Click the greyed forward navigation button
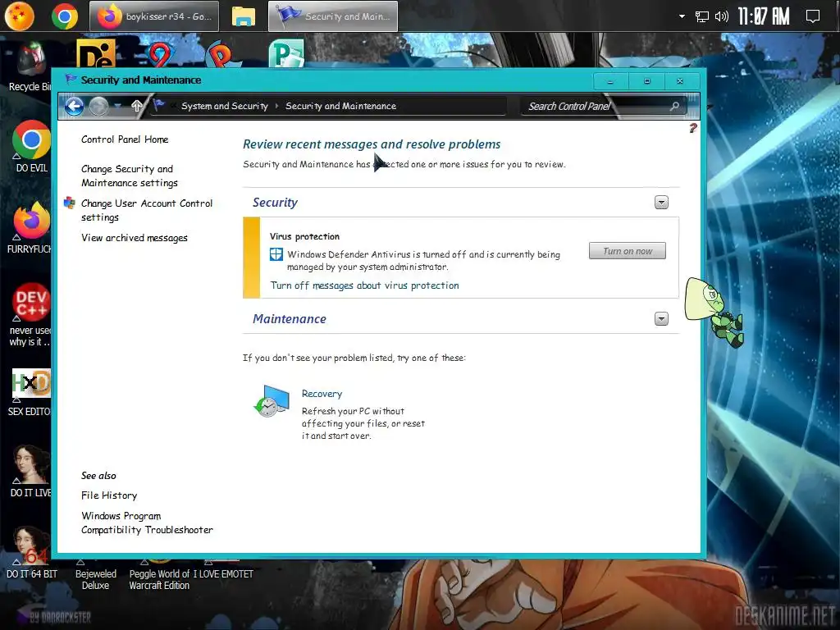This screenshot has height=630, width=840. click(x=98, y=106)
